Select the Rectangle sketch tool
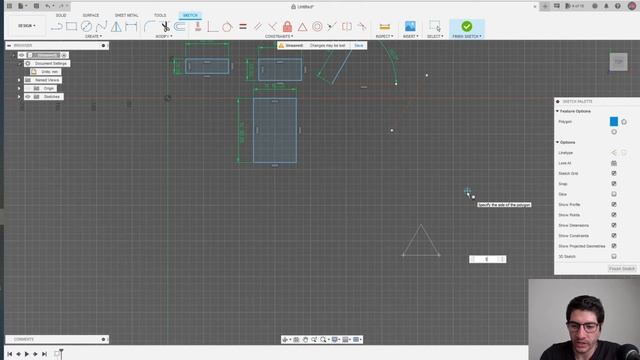 (71, 27)
